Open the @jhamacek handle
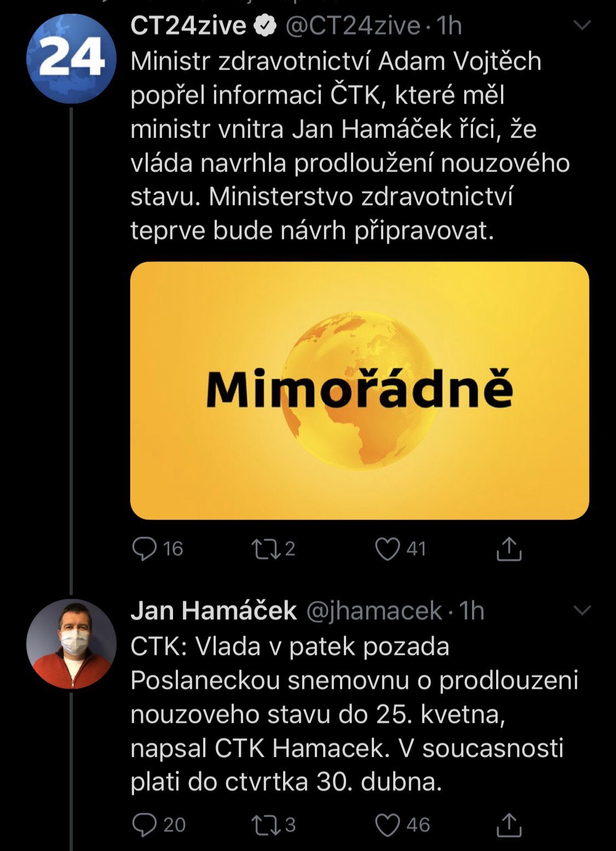The image size is (616, 851). pos(373,610)
